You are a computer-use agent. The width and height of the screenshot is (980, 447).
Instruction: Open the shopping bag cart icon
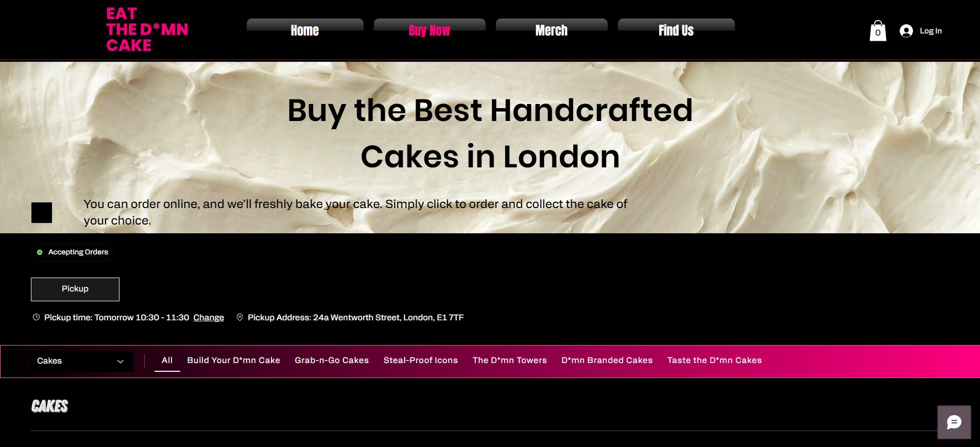[878, 31]
